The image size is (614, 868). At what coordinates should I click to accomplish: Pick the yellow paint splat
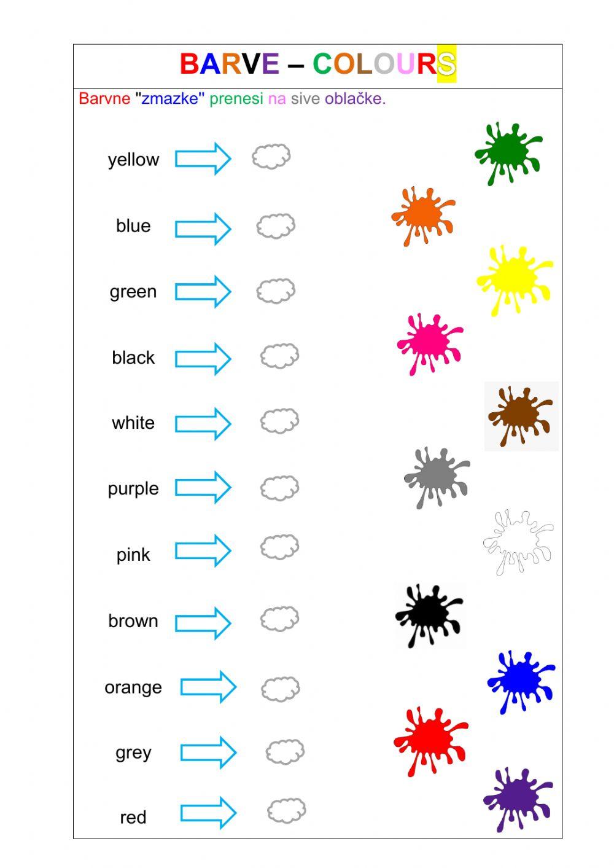(512, 277)
